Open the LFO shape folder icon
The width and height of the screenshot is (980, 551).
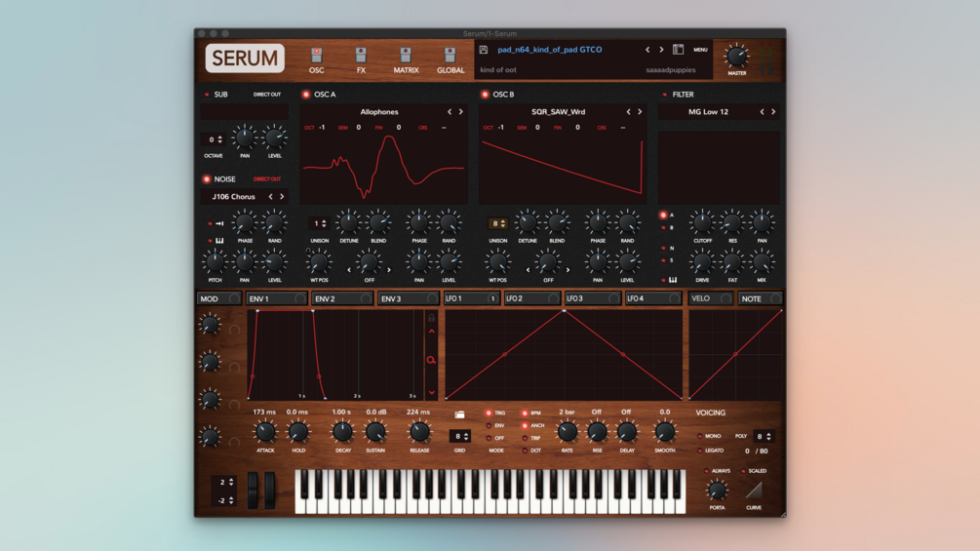click(x=459, y=414)
